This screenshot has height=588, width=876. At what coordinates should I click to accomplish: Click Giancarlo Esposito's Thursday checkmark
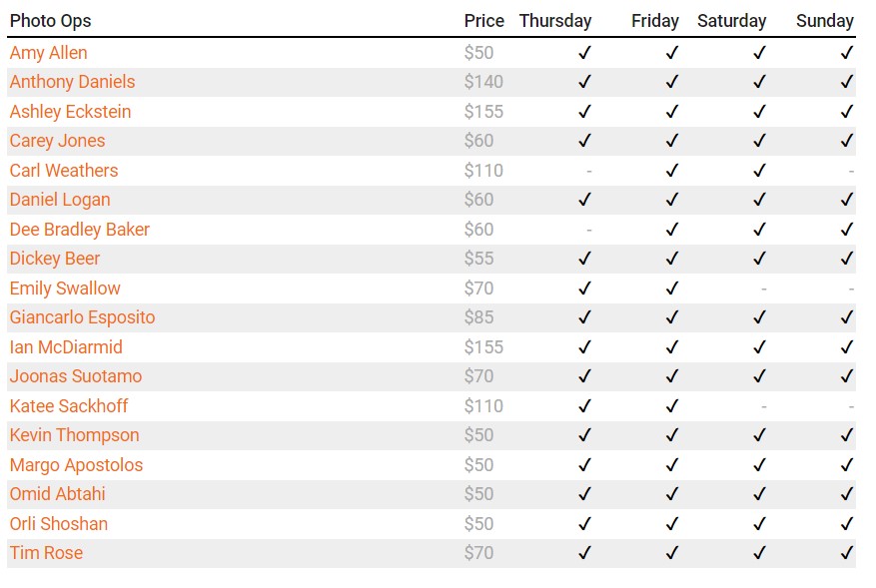(584, 317)
